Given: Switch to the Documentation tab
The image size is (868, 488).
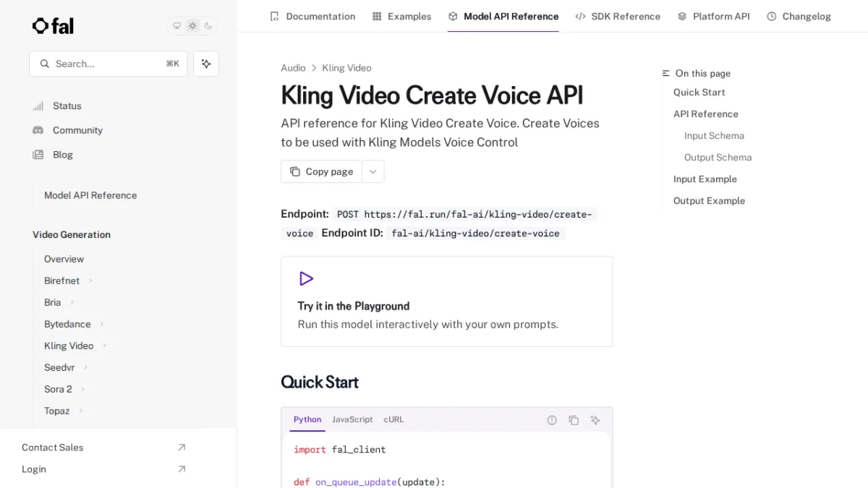Looking at the screenshot, I should point(312,16).
